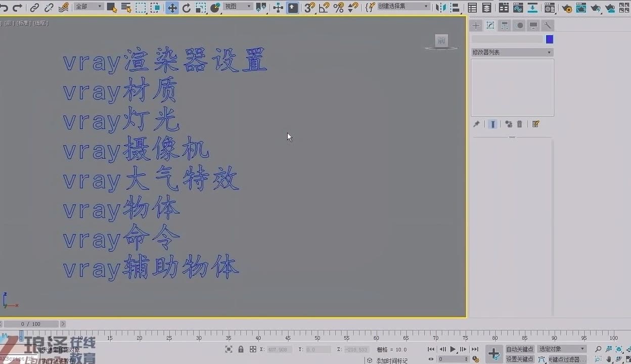This screenshot has width=631, height=364.
Task: Switch to the Motion panel tab
Action: click(519, 25)
